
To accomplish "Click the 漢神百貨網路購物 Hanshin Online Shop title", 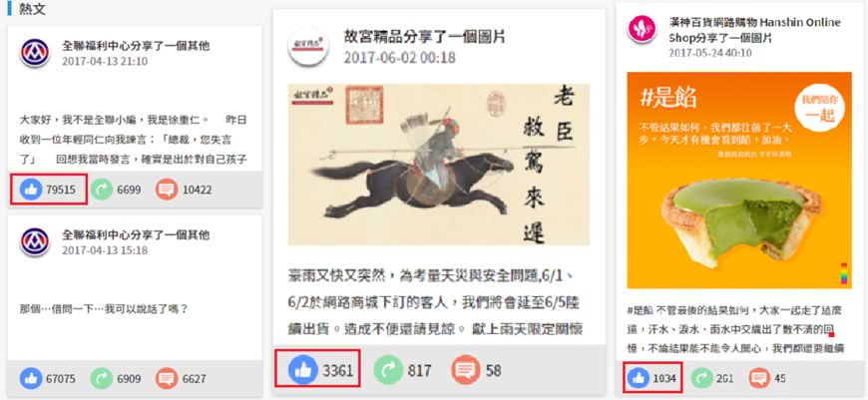I will pos(754,30).
